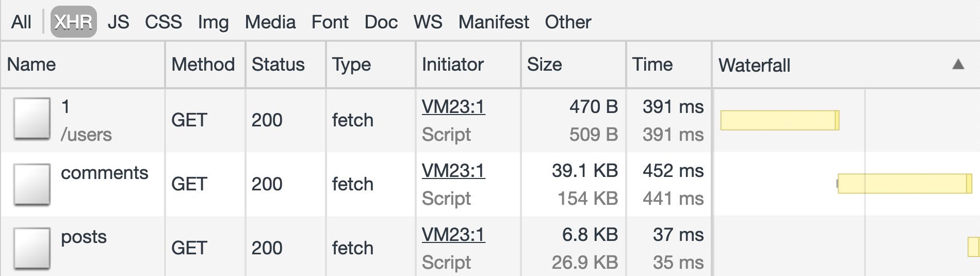
Task: Click the waterfall bar for users/1 request
Action: [780, 120]
